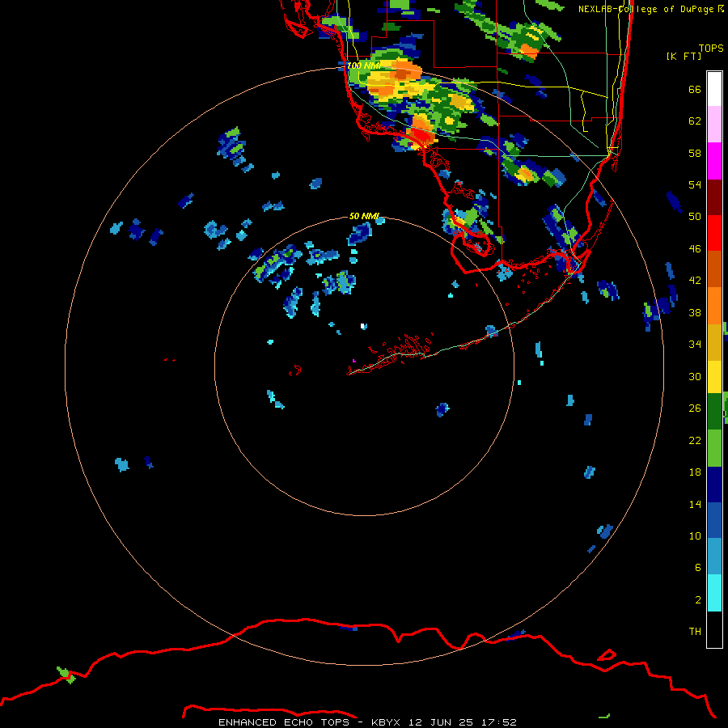Click the 54 legend value
This screenshot has width=728, height=728.
click(x=695, y=184)
